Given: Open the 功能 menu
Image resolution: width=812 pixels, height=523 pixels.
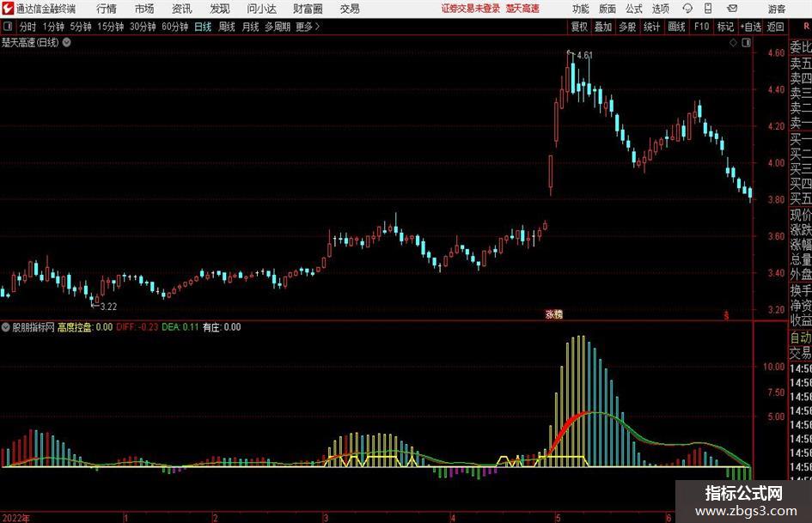Looking at the screenshot, I should click(581, 9).
